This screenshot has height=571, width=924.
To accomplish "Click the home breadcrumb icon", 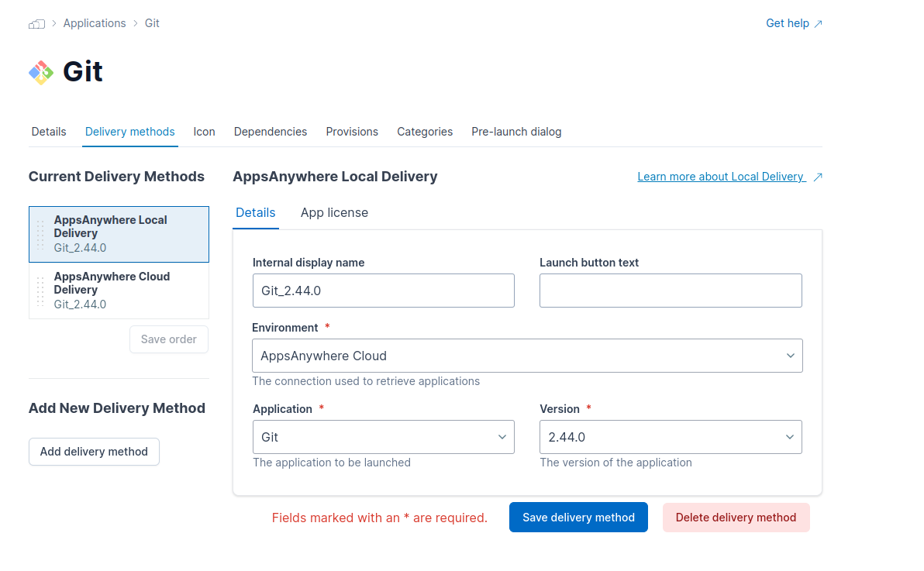I will 36,24.
